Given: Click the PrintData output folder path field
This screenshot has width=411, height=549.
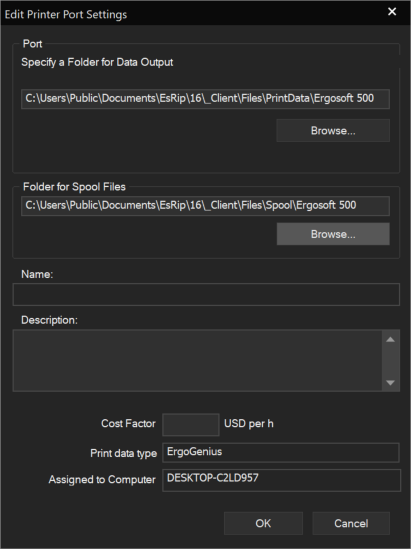Looking at the screenshot, I should click(205, 99).
